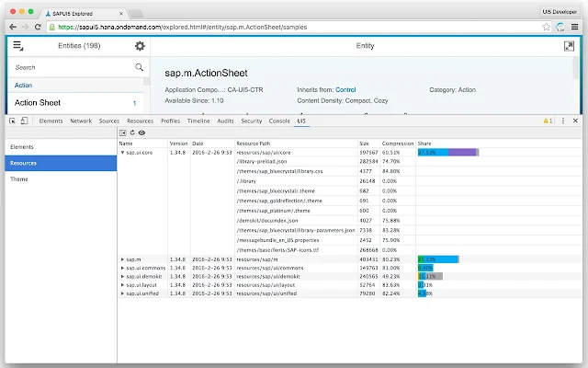Go back with browser back arrow
588x368 pixels.
[x=13, y=27]
